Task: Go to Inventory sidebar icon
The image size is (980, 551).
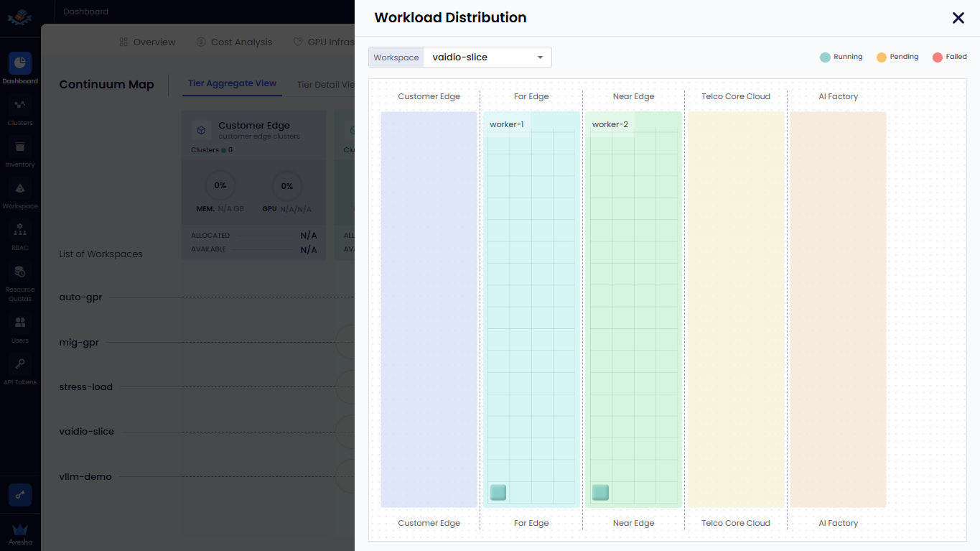Action: pos(20,147)
